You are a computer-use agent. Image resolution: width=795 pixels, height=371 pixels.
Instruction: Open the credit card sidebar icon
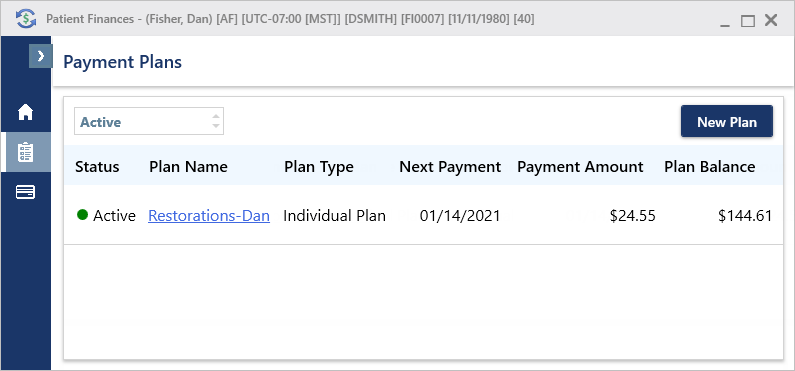pyautogui.click(x=25, y=192)
